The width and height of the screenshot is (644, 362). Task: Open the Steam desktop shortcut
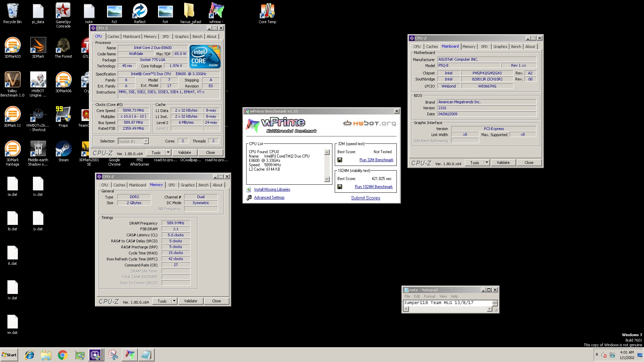(x=63, y=152)
